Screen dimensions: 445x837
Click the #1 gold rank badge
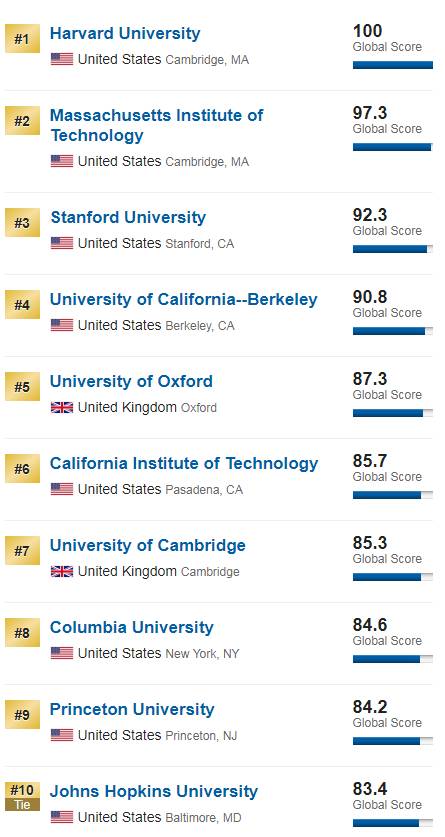pyautogui.click(x=22, y=39)
